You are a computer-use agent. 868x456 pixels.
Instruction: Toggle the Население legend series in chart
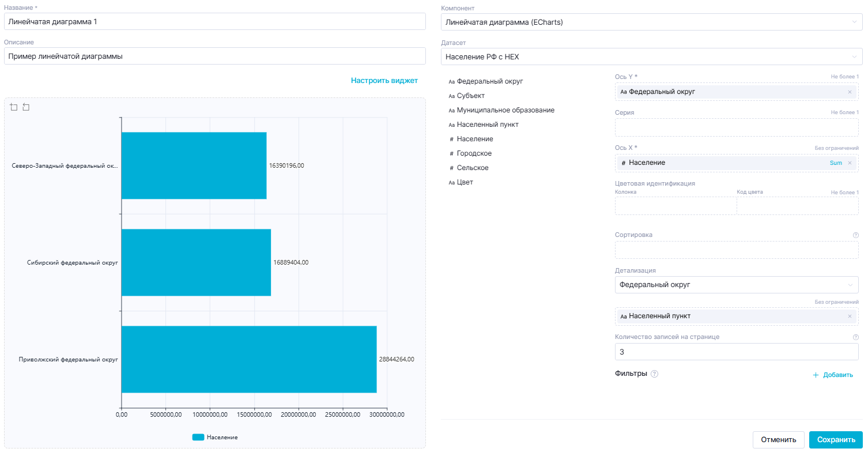[215, 437]
